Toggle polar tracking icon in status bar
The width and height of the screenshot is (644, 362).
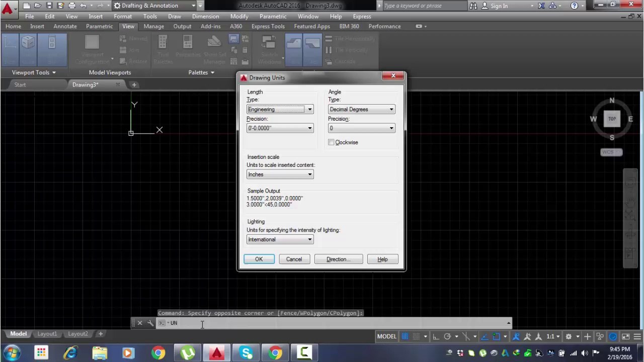pos(447,336)
